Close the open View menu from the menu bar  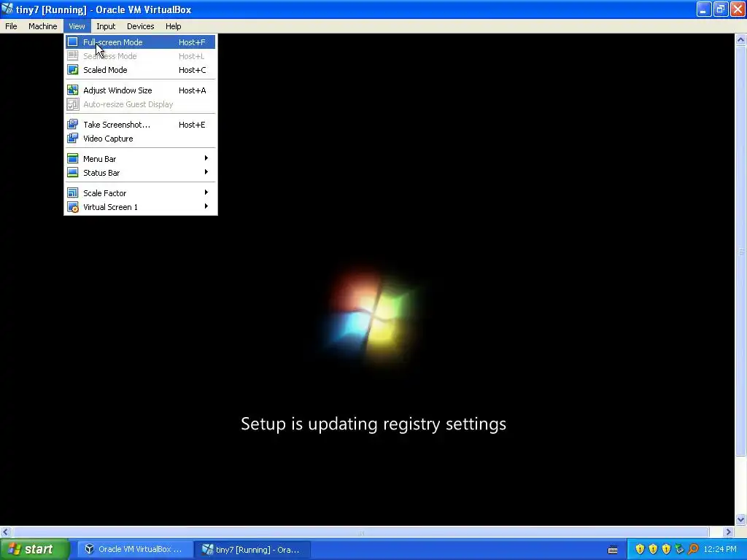click(77, 26)
